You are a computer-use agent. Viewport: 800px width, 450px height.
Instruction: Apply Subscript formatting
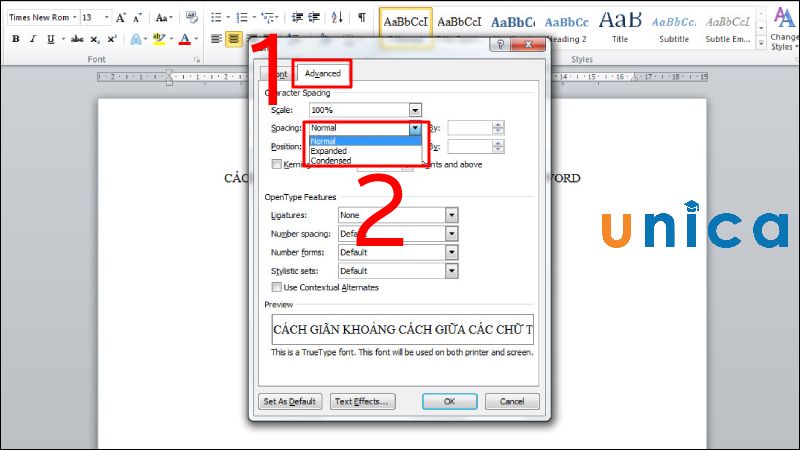(x=94, y=39)
